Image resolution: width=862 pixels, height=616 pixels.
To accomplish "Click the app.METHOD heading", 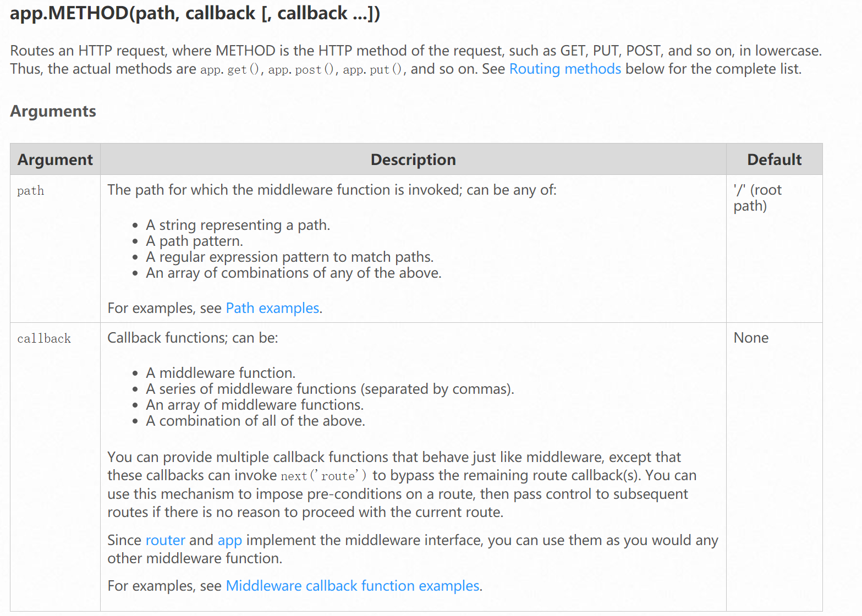I will click(195, 13).
